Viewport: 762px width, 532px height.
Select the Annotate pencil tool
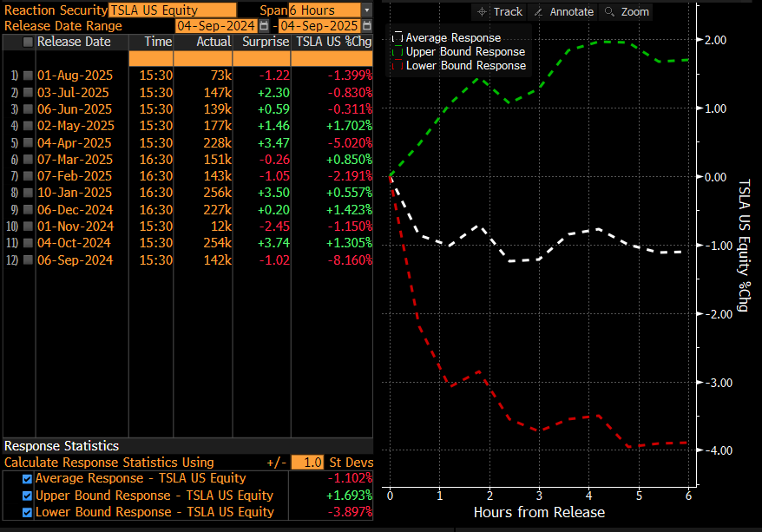click(x=564, y=11)
